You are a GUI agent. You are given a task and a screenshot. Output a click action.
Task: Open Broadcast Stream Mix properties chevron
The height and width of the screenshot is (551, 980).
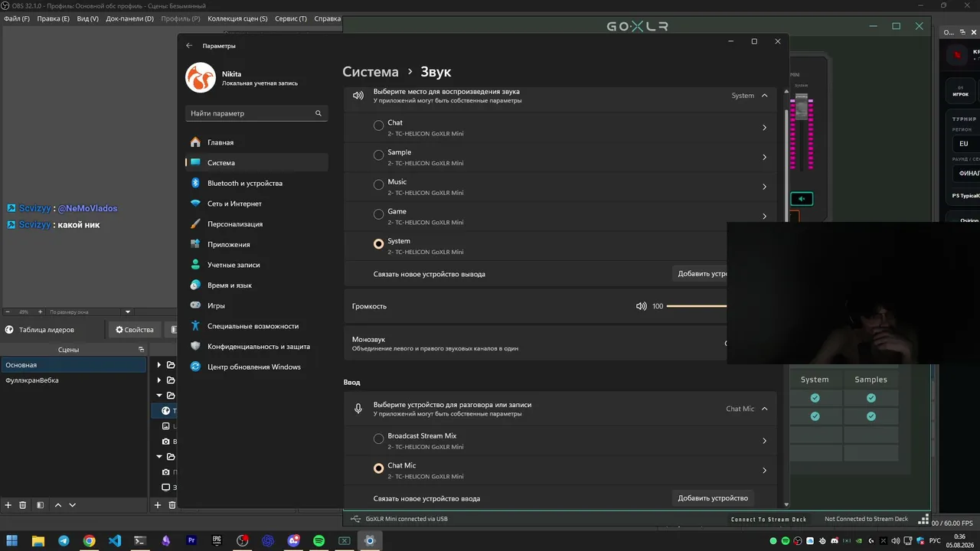tap(764, 441)
